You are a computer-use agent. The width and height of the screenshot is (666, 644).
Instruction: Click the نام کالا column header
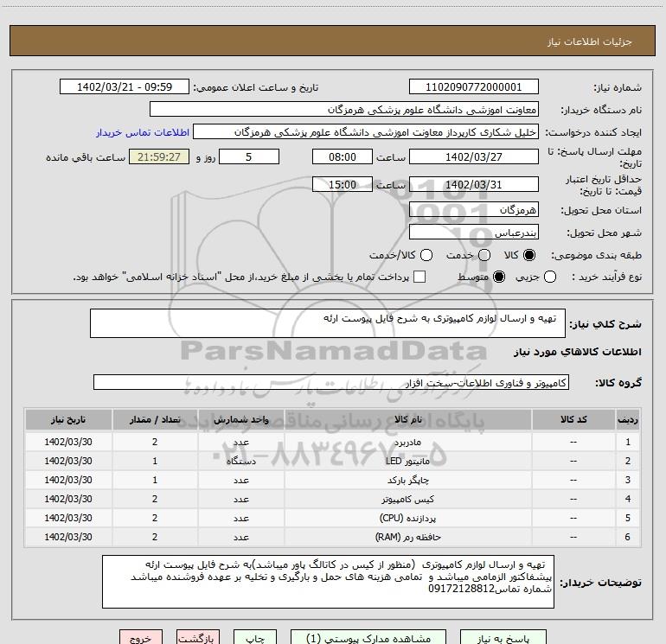(407, 419)
